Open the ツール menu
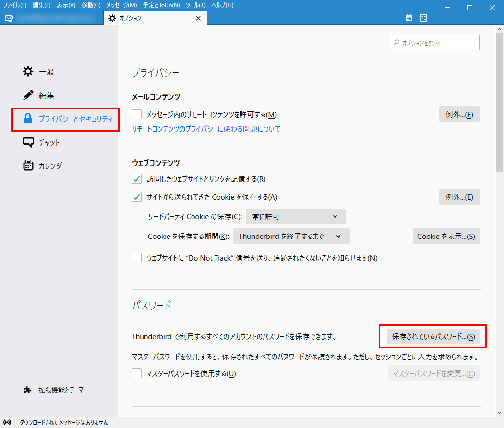Image resolution: width=504 pixels, height=428 pixels. click(195, 5)
